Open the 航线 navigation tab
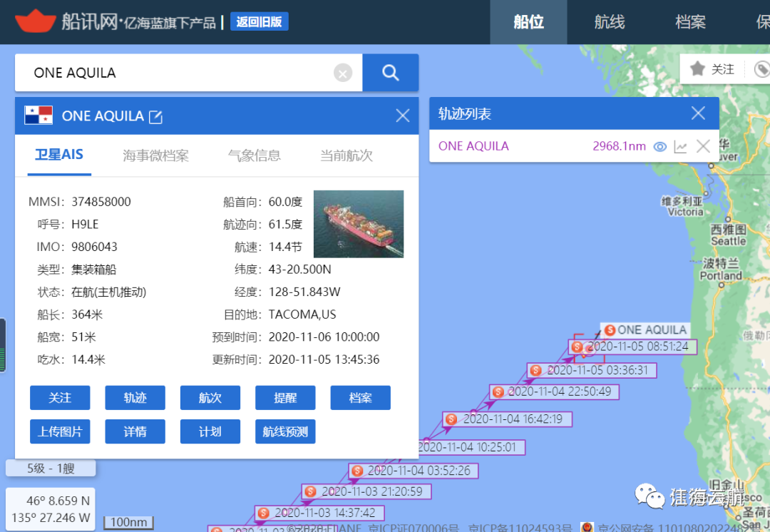 (609, 22)
